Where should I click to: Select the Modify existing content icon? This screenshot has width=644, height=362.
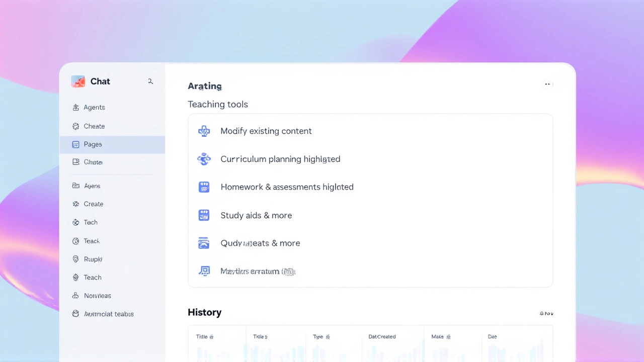click(x=204, y=131)
